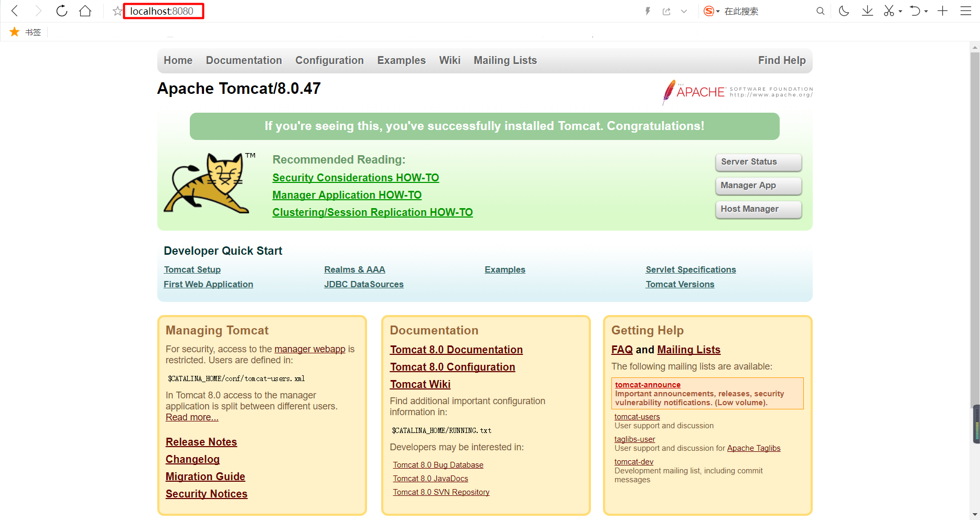
Task: Open the Realms & AAA link
Action: (354, 269)
